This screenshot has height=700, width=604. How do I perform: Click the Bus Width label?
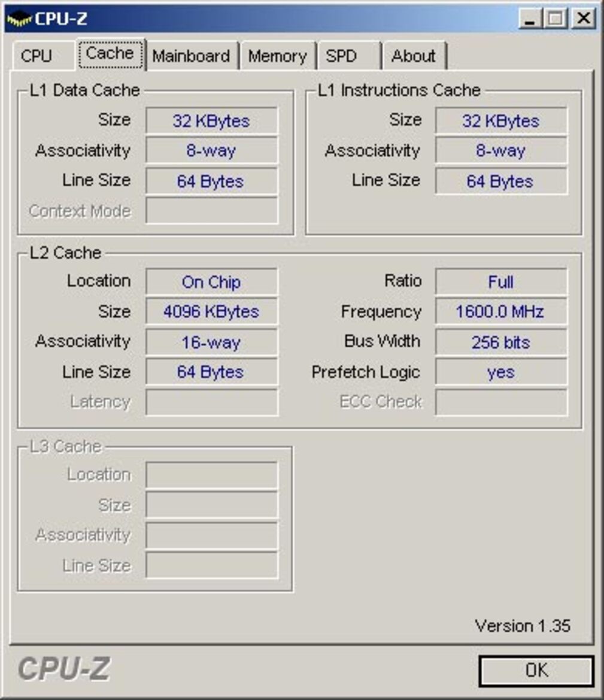pos(382,341)
